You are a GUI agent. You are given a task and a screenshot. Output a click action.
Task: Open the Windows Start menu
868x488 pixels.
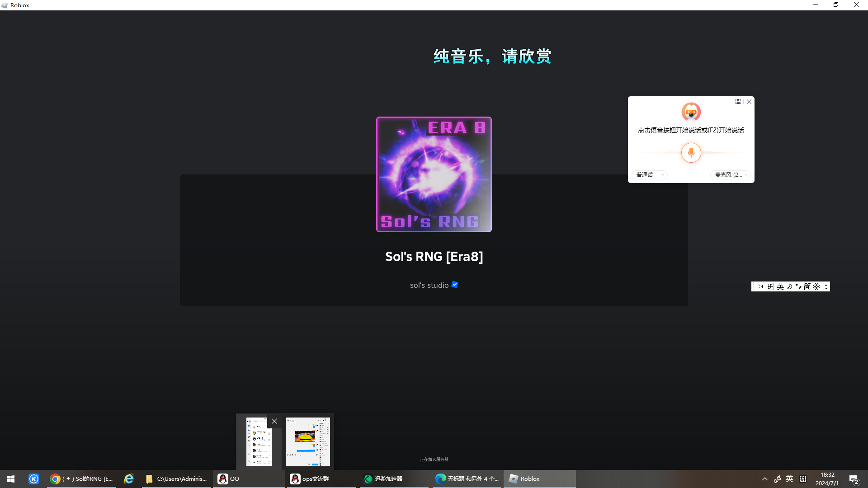click(11, 479)
